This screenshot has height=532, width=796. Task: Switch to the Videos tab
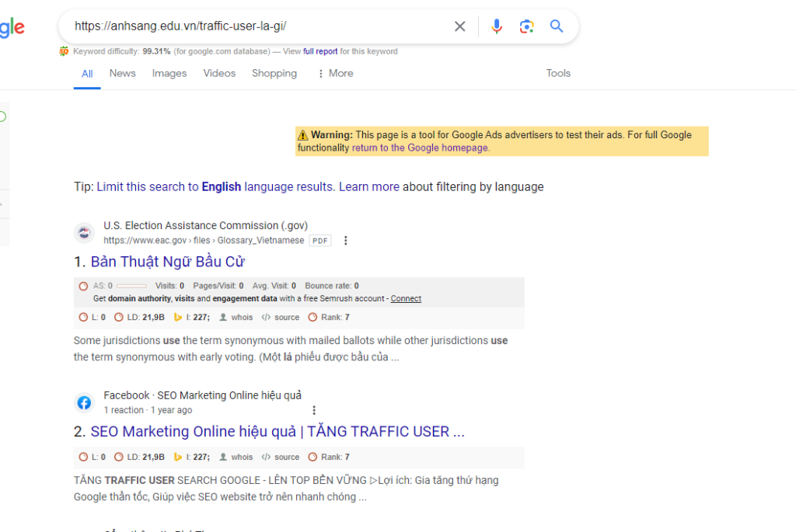(219, 74)
